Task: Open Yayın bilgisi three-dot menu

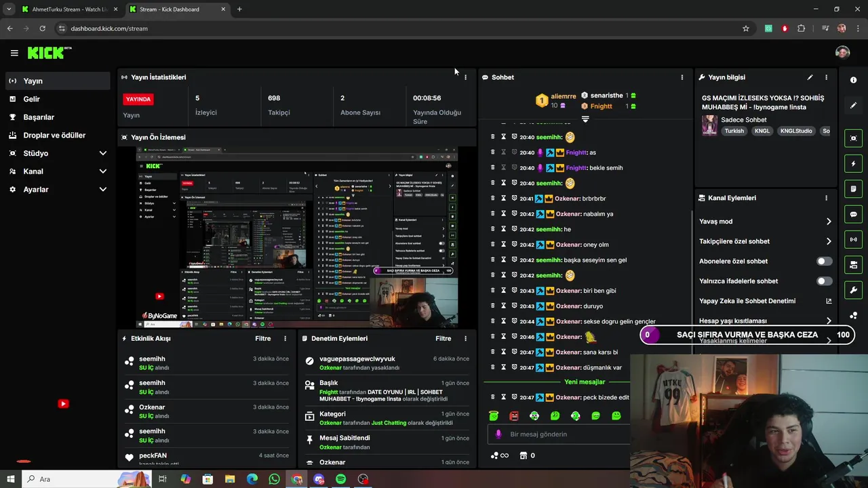Action: [x=826, y=77]
